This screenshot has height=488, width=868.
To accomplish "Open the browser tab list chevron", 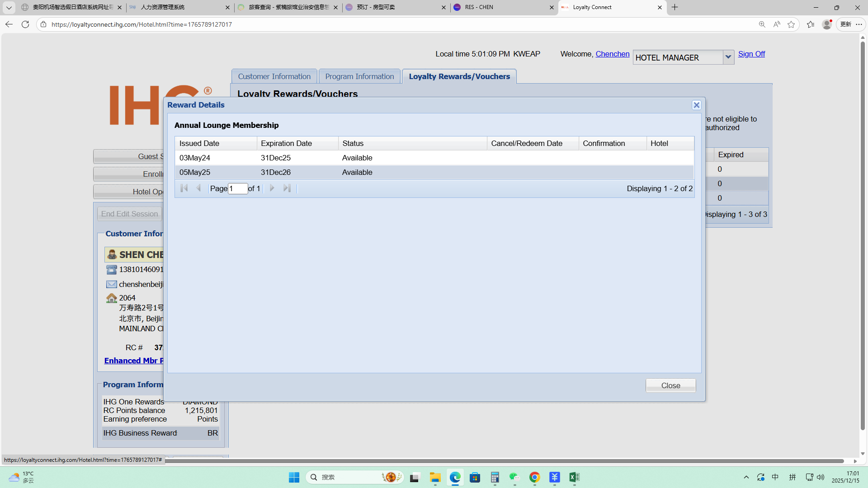I will [x=9, y=7].
